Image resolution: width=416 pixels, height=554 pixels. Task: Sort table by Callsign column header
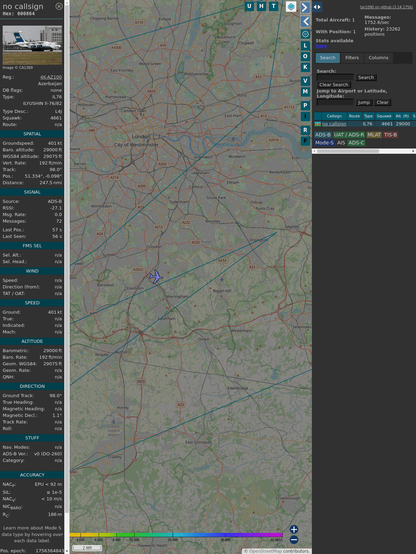[x=334, y=116]
